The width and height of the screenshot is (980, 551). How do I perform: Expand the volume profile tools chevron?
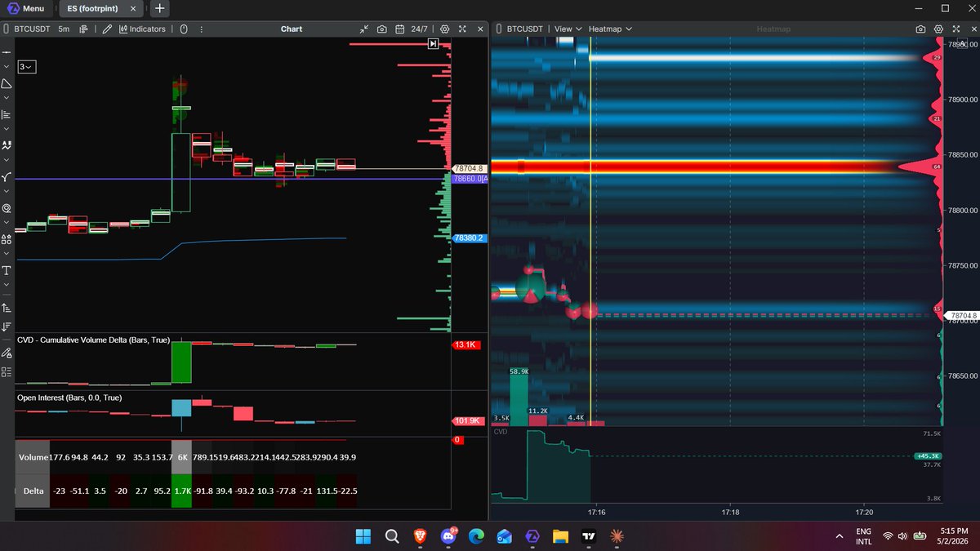pos(7,129)
